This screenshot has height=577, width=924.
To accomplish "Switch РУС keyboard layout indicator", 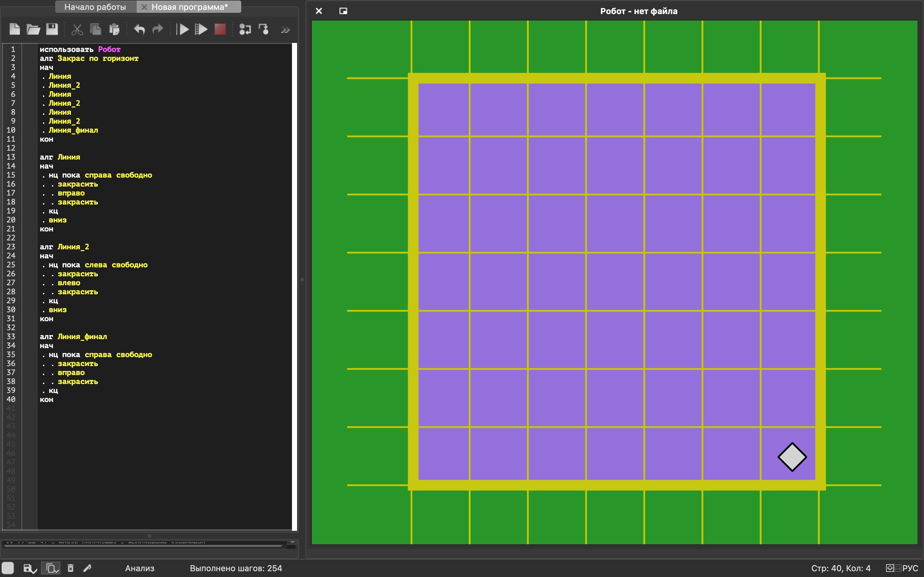I will [x=910, y=568].
